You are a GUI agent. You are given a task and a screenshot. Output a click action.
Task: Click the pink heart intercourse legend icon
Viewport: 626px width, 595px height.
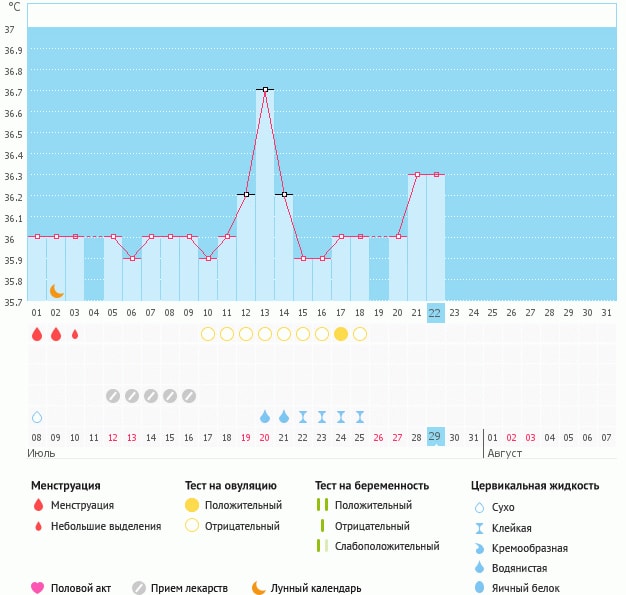[38, 588]
